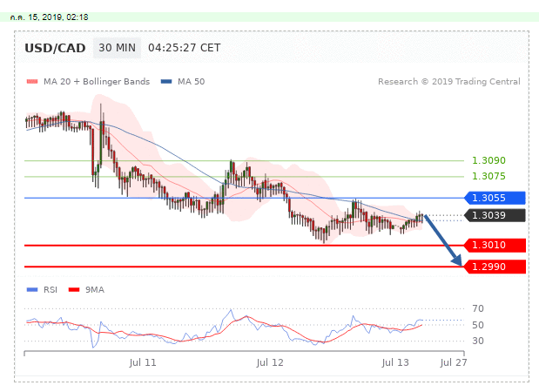The width and height of the screenshot is (539, 392).
Task: Click the Research 2019 Trading Central credit
Action: tap(449, 82)
